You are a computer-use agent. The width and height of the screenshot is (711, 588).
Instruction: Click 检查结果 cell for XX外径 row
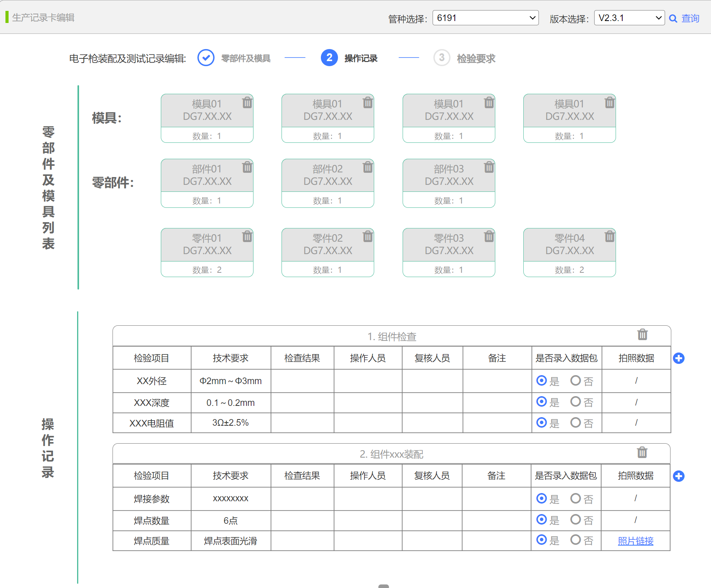tap(302, 381)
